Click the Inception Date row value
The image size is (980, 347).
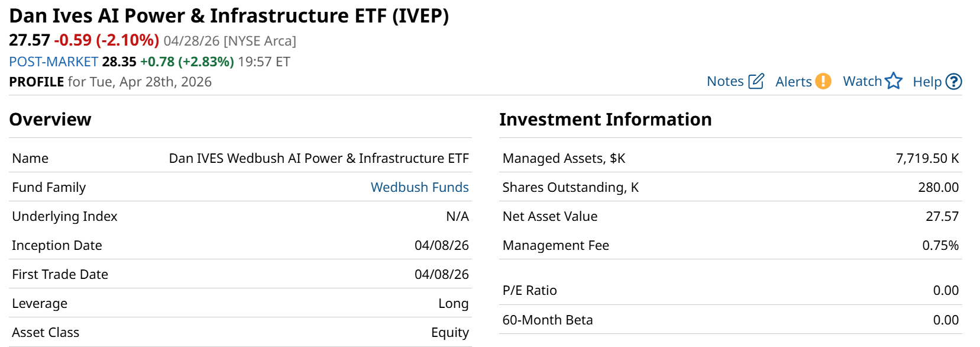(441, 245)
